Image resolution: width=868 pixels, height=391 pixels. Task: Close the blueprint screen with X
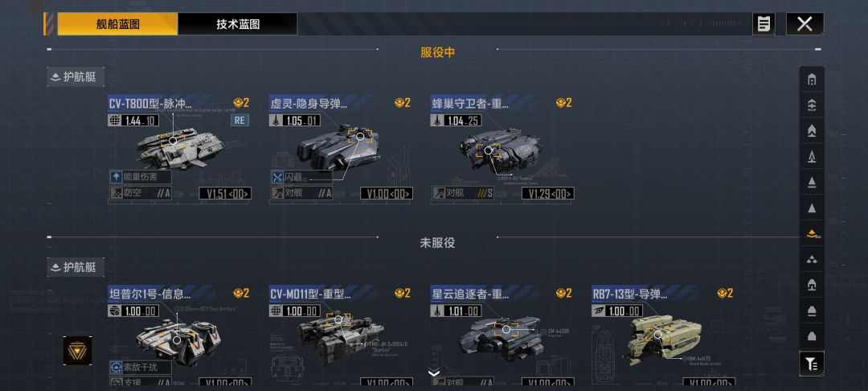click(805, 24)
